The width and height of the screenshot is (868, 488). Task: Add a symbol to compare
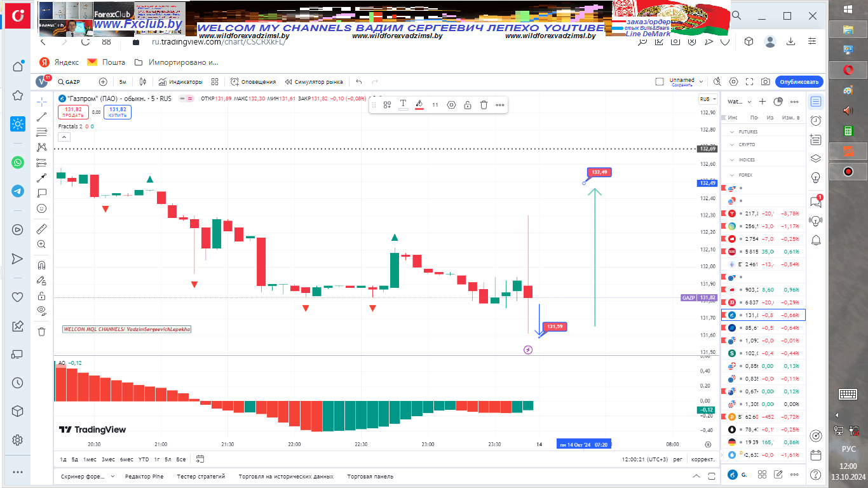tap(103, 82)
